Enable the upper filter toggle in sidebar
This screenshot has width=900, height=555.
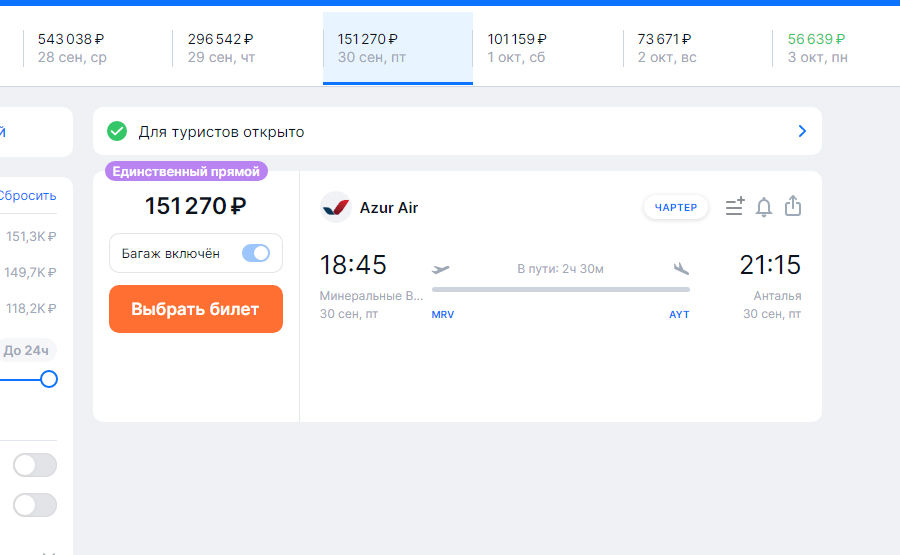pos(35,465)
